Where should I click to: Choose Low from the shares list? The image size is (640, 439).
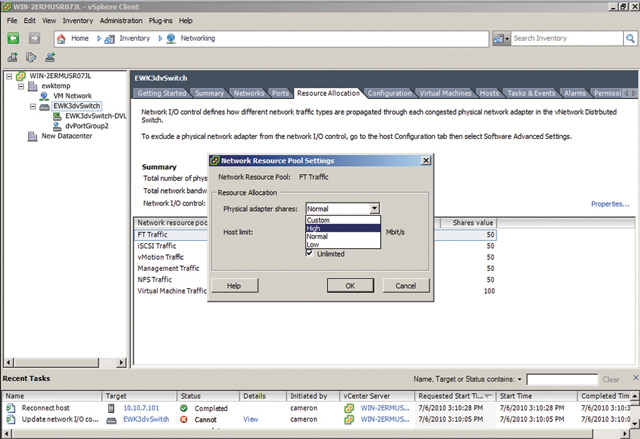(343, 244)
